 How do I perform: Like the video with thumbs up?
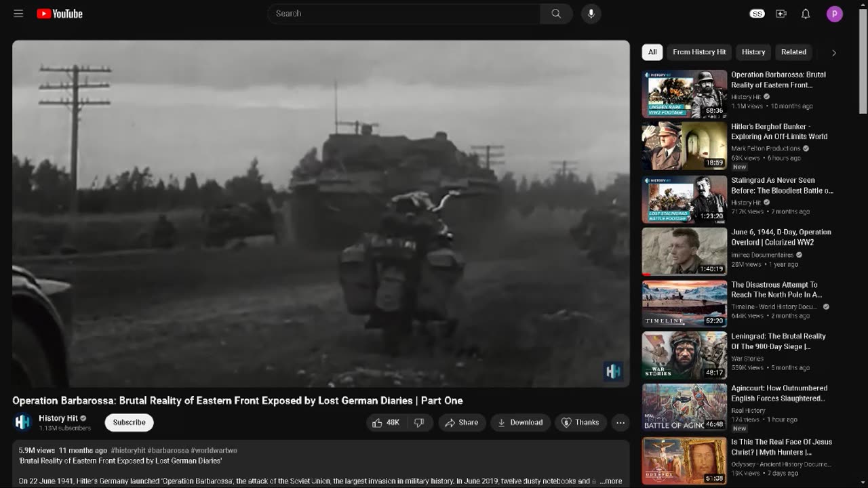coord(386,422)
